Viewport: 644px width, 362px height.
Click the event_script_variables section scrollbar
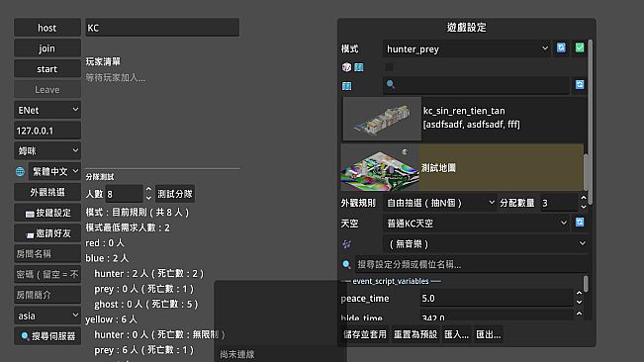click(x=586, y=284)
